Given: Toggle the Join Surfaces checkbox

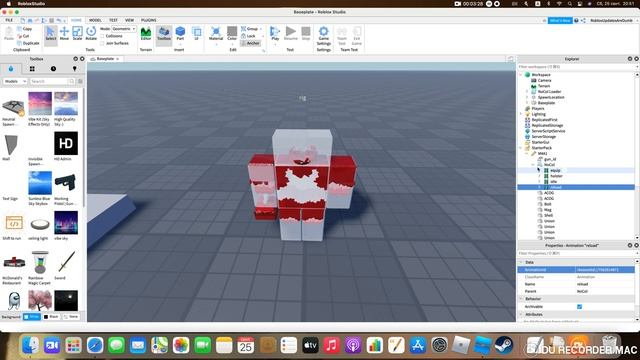Looking at the screenshot, I should (x=102, y=43).
